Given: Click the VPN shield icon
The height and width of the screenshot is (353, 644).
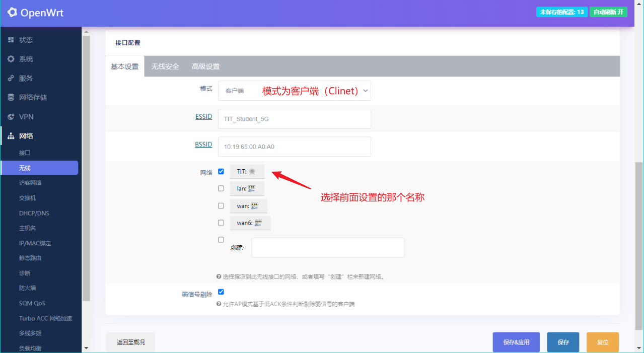Looking at the screenshot, I should click(11, 116).
